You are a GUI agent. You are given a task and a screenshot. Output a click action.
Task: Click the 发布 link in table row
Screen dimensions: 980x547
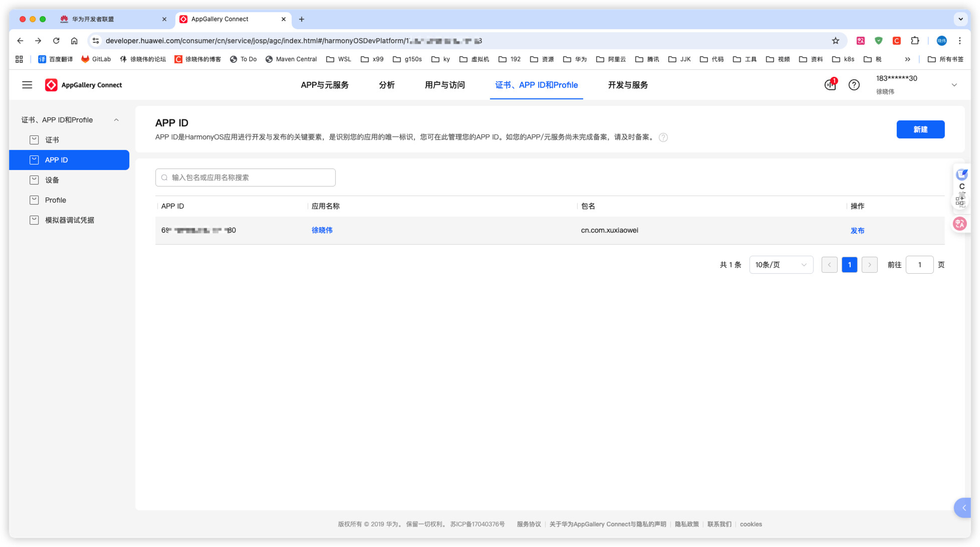tap(857, 231)
